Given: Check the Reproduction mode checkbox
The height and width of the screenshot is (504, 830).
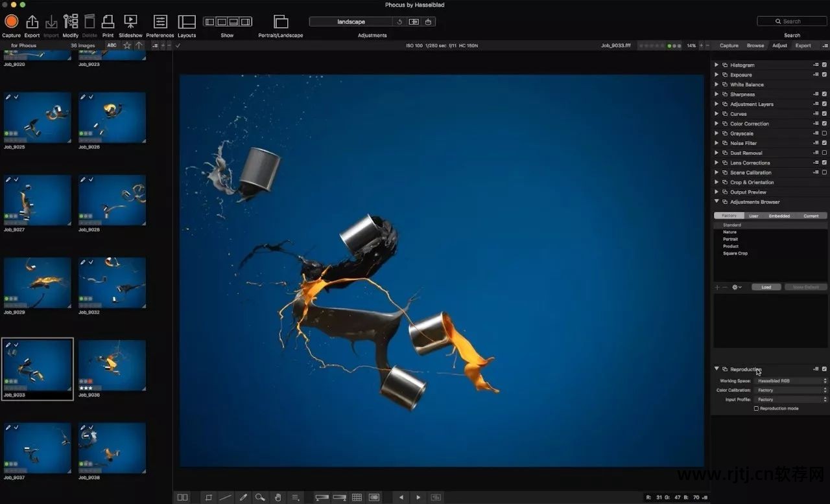Looking at the screenshot, I should 756,409.
